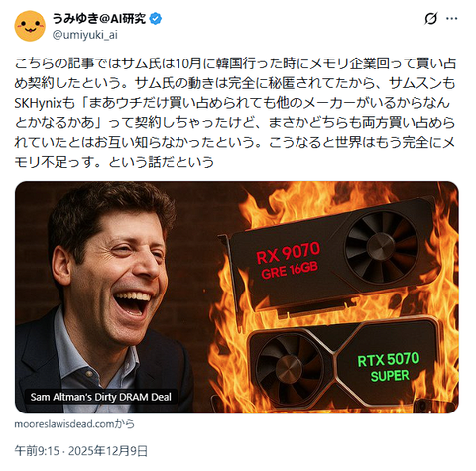Click the RX 9070 GRE 16GB label in the image
476x471 pixels.
point(289,261)
